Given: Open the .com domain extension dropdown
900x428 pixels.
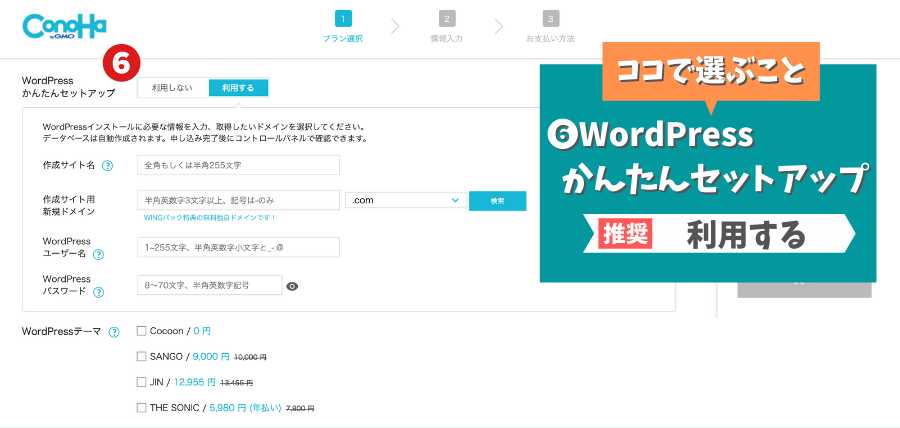Looking at the screenshot, I should click(x=405, y=200).
